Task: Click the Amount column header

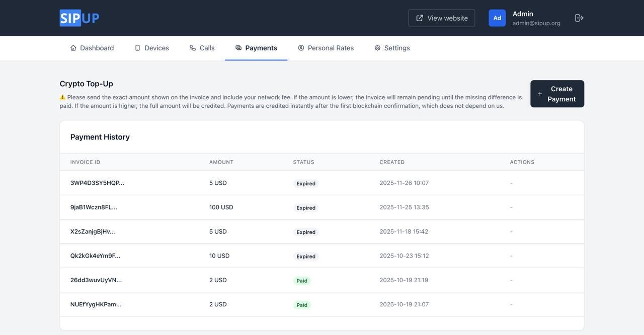Action: click(x=221, y=162)
